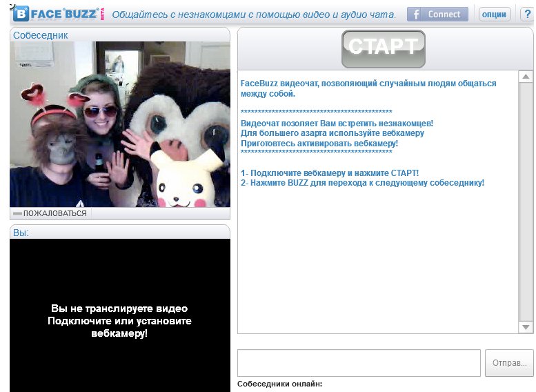Viewport: 536px width, 392px height.
Task: Click the slogan 'Общайтесь с незнакомцами...'
Action: coord(254,14)
